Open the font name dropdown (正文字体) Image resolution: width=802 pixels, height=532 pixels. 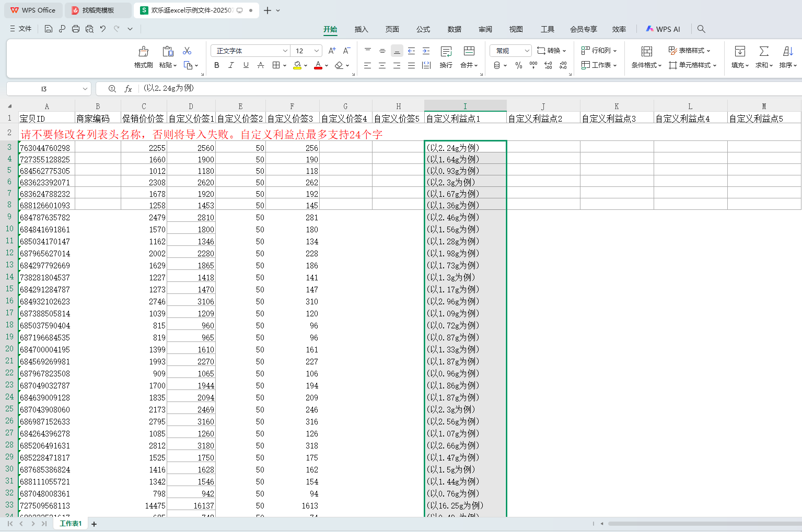[285, 51]
